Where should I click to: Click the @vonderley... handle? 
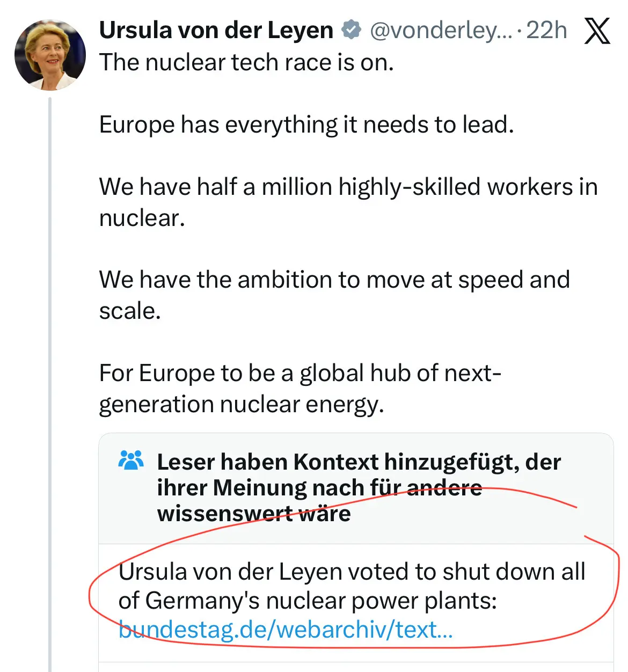(x=441, y=30)
